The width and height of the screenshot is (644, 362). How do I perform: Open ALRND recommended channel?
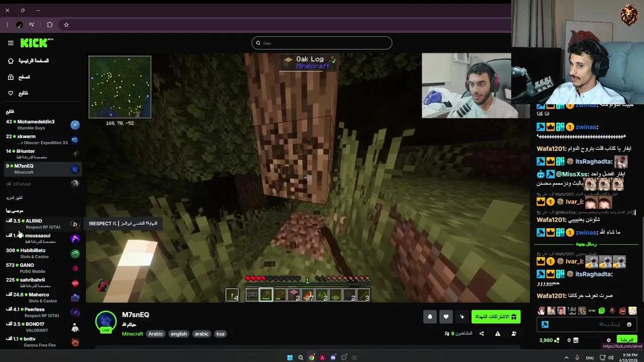coord(43,224)
